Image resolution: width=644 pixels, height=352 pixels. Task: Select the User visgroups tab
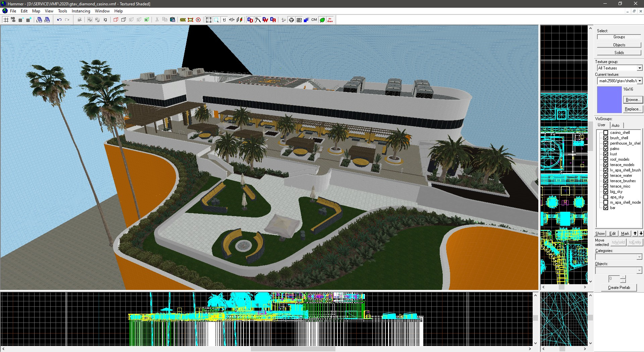pos(601,125)
